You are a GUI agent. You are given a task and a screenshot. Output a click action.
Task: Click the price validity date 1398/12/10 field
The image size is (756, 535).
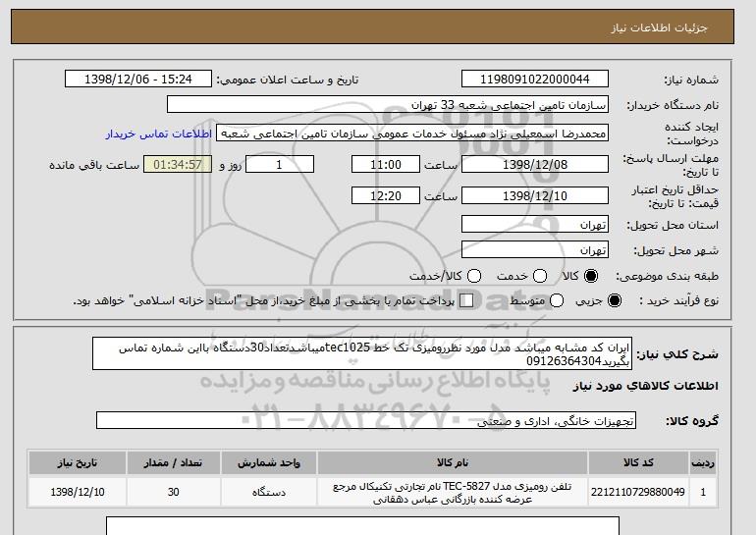535,195
